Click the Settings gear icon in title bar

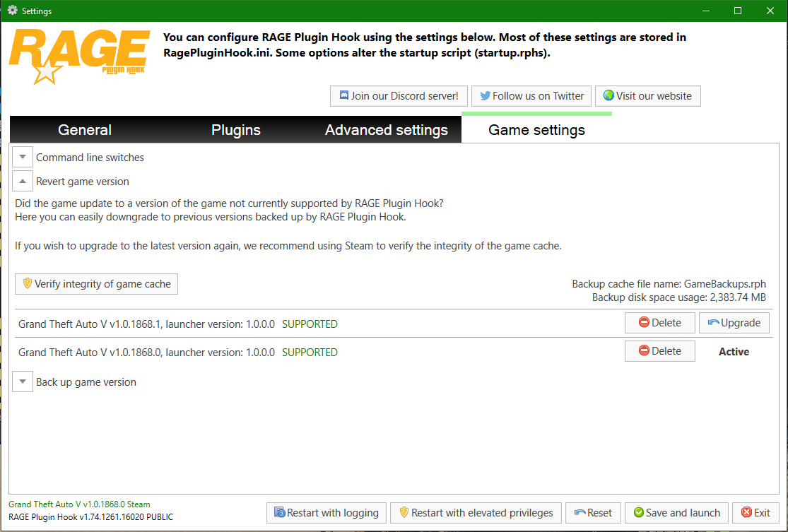coord(13,11)
